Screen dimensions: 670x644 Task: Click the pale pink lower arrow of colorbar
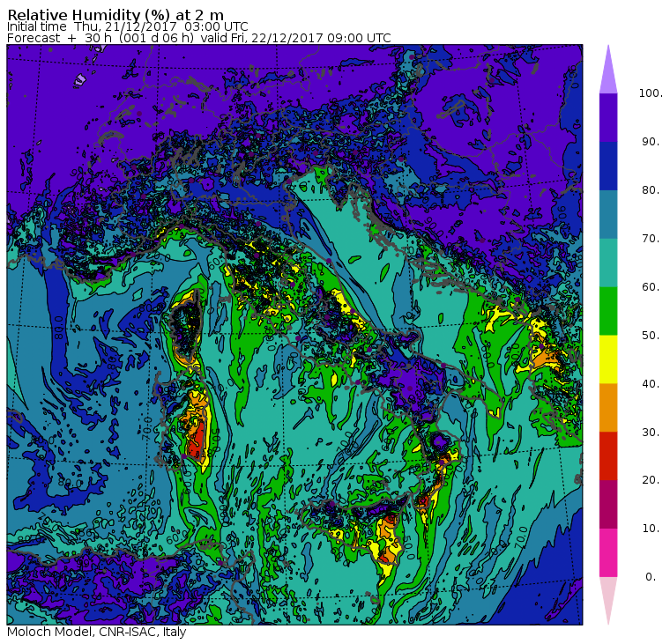pos(608,601)
